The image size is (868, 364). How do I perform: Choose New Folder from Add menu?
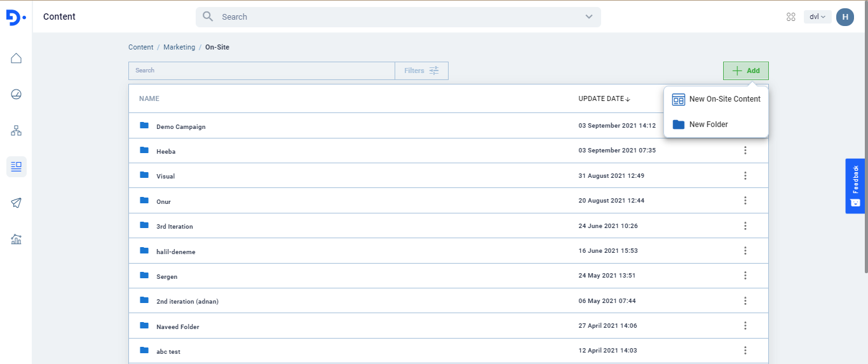pos(708,125)
